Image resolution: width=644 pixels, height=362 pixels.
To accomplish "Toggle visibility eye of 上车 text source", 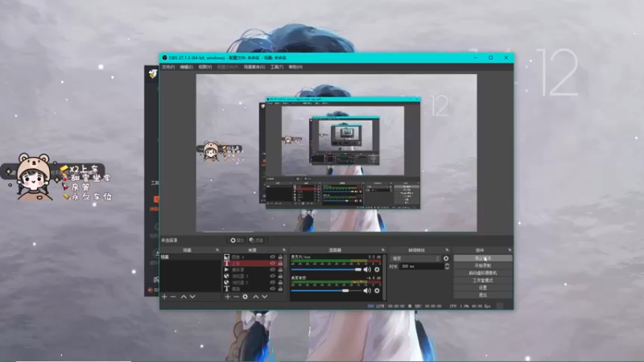I will click(x=272, y=264).
